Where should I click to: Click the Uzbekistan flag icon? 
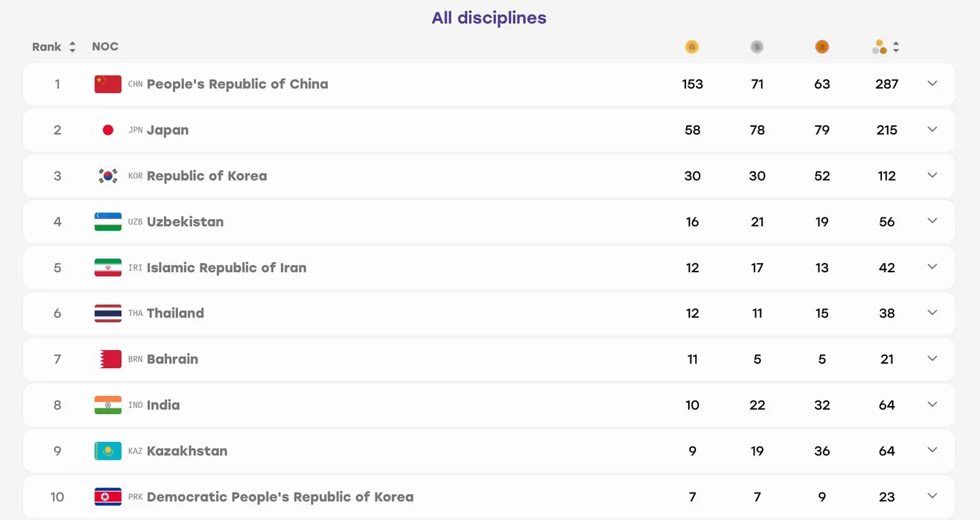coord(108,222)
